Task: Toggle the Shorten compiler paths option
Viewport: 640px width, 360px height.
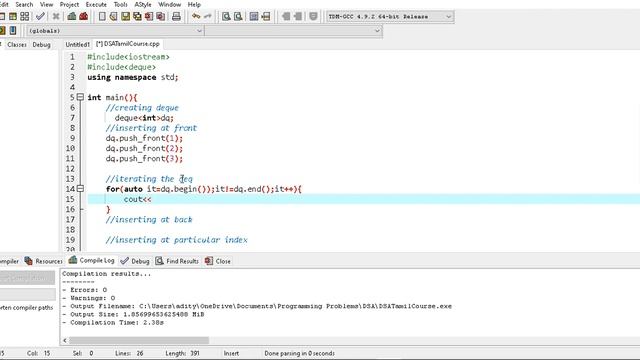Action: click(x=27, y=307)
